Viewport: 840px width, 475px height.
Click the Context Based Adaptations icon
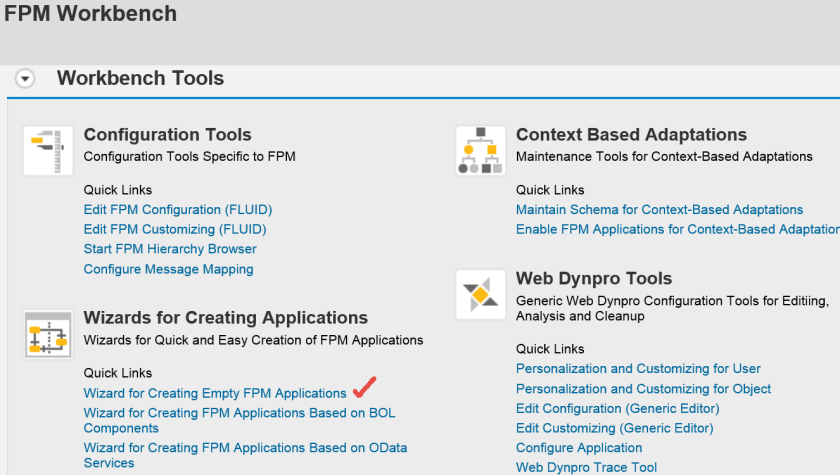[481, 150]
